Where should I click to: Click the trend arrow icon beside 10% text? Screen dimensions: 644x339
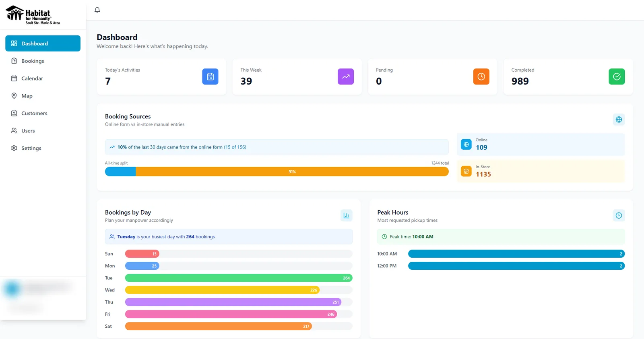click(x=112, y=147)
